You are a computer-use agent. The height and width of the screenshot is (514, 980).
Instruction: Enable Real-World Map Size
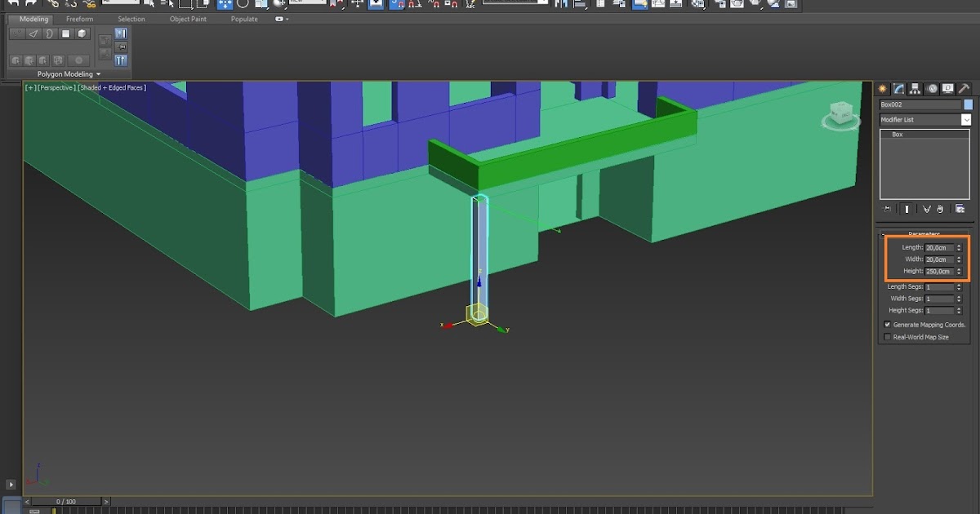(887, 336)
